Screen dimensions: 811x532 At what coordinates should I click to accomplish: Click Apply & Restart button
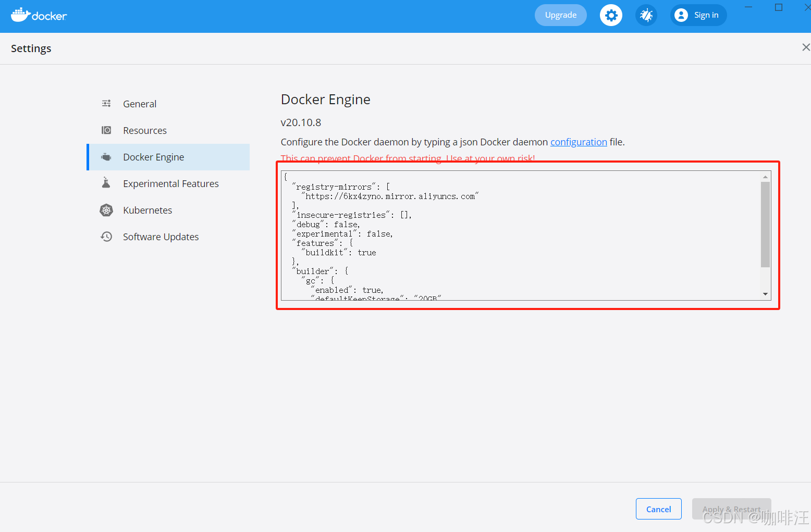click(732, 509)
